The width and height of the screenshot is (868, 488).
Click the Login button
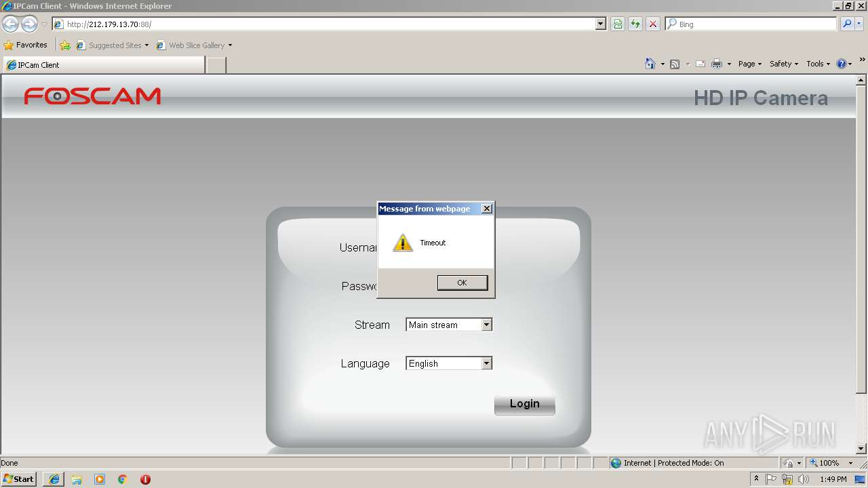point(525,404)
